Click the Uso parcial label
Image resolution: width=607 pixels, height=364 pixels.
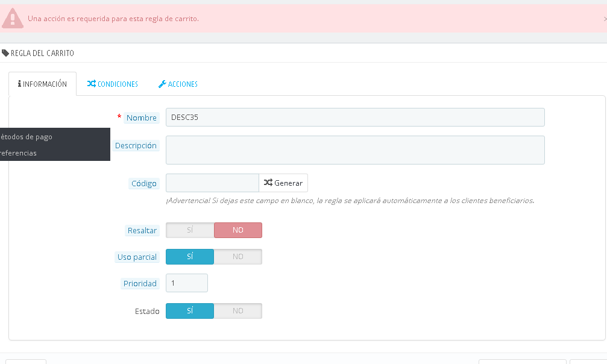click(x=137, y=257)
